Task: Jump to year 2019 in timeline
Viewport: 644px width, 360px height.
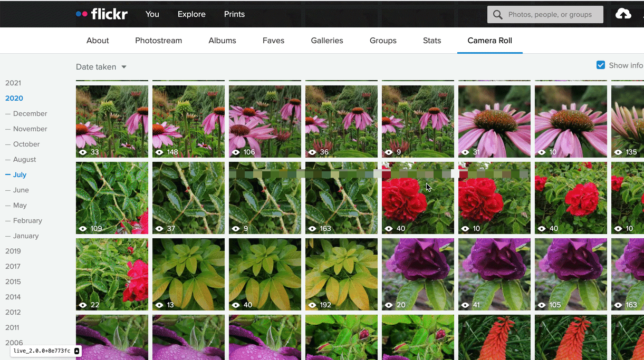Action: tap(13, 251)
